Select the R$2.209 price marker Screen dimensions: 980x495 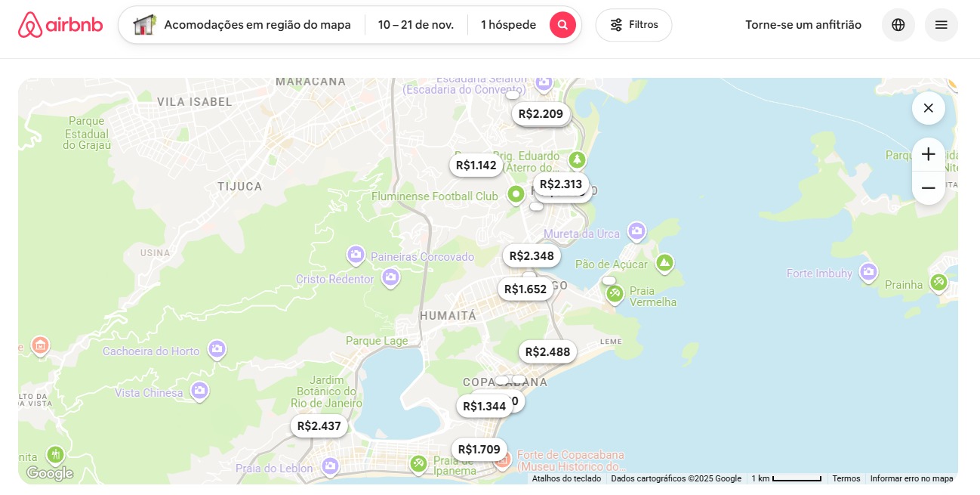[541, 114]
